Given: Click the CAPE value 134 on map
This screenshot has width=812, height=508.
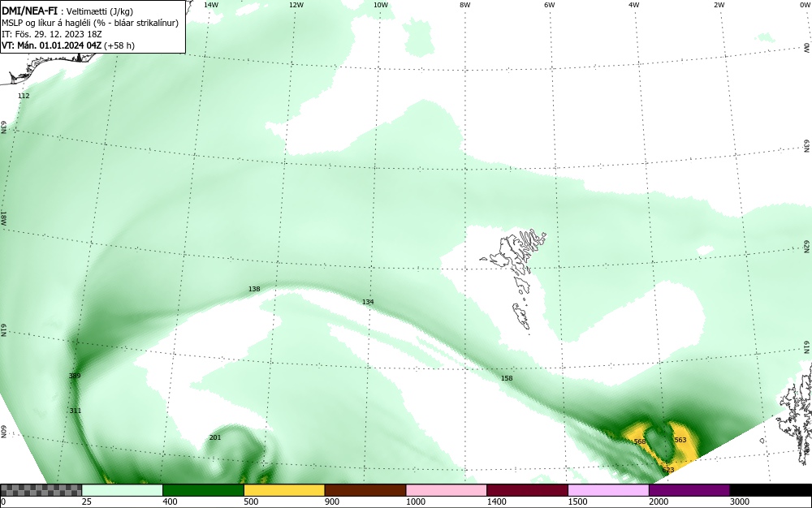Looking at the screenshot, I should (x=368, y=302).
